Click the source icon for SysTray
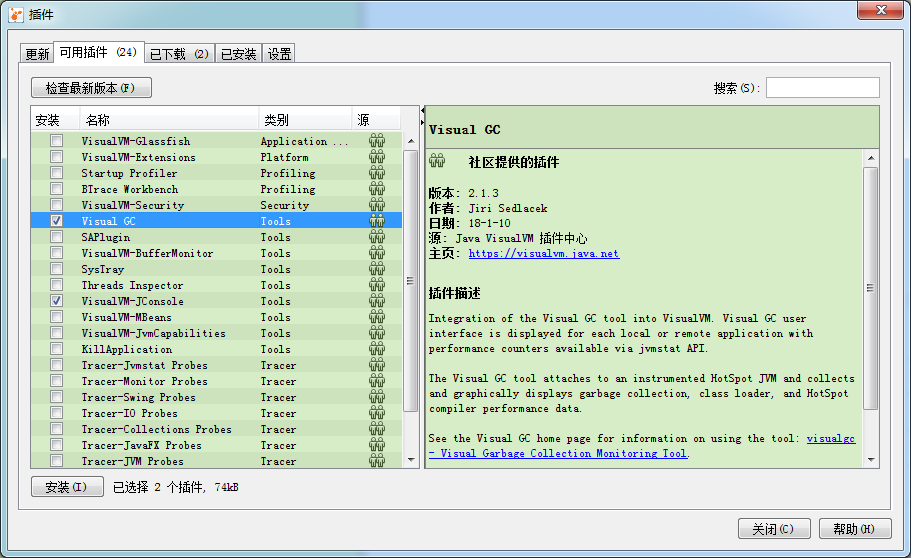 [377, 269]
